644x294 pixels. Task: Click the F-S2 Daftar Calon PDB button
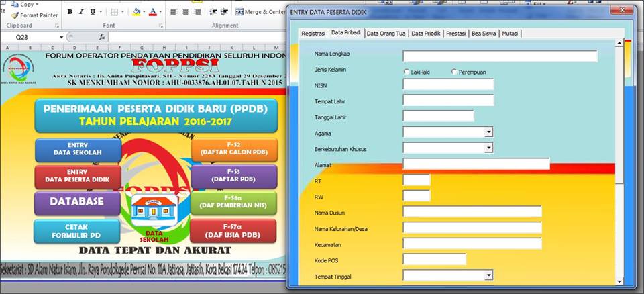coord(234,149)
